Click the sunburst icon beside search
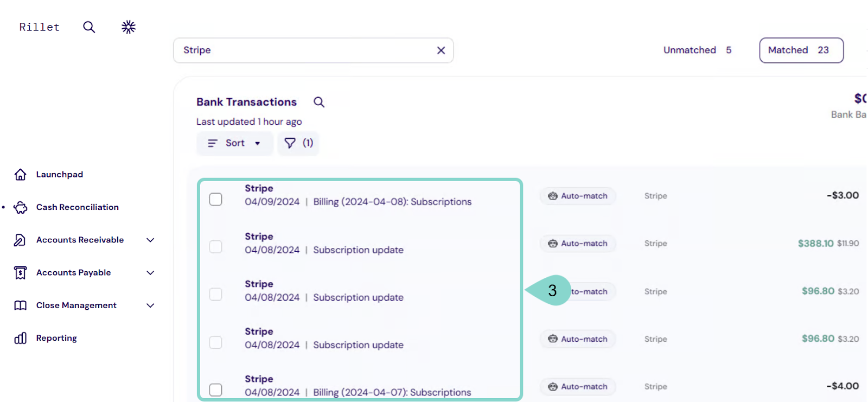The height and width of the screenshot is (402, 868). 129,27
